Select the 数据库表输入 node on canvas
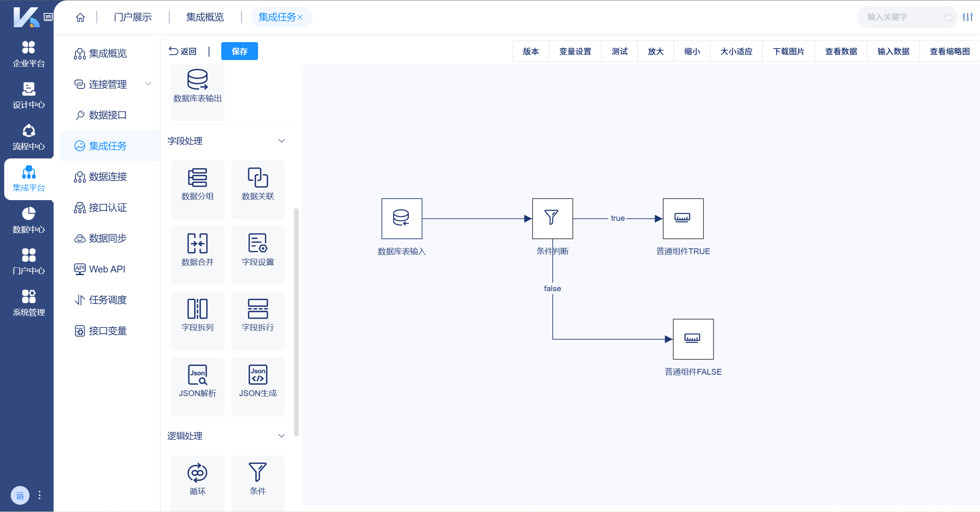The image size is (980, 512). [x=402, y=218]
